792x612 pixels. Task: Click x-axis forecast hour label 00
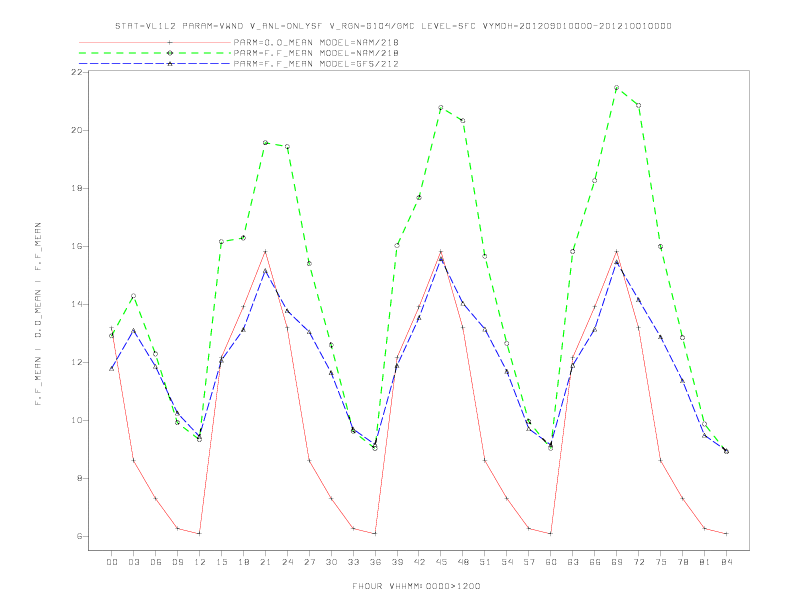pos(112,562)
